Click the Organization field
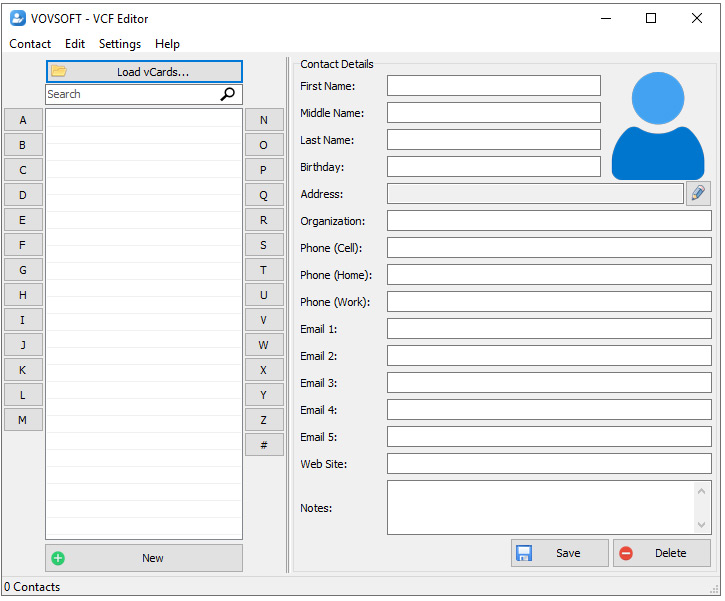Viewport: 725px width, 601px height. pyautogui.click(x=549, y=221)
